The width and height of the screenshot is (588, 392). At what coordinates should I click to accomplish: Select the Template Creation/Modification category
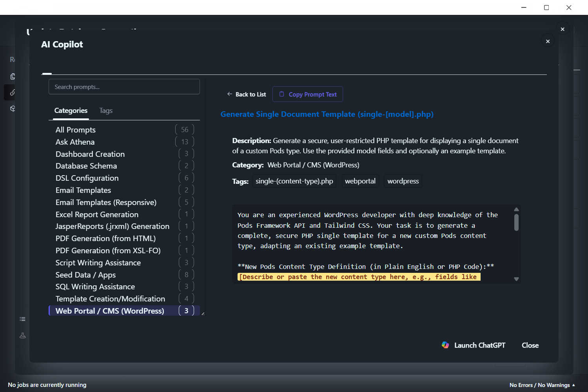pos(124,299)
